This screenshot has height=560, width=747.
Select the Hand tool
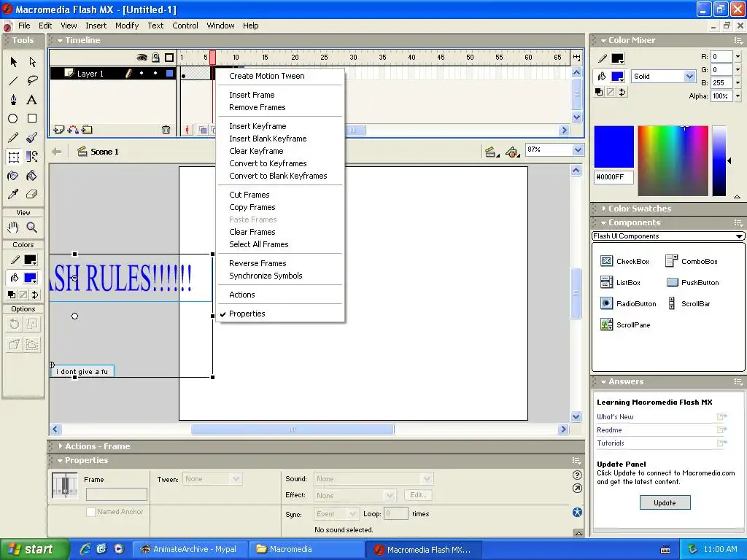pos(13,227)
